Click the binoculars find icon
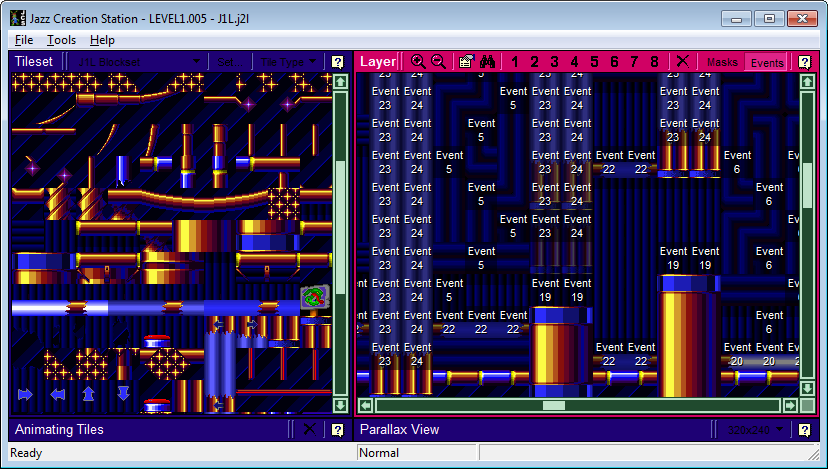Viewport: 828px width, 469px height. coord(487,61)
